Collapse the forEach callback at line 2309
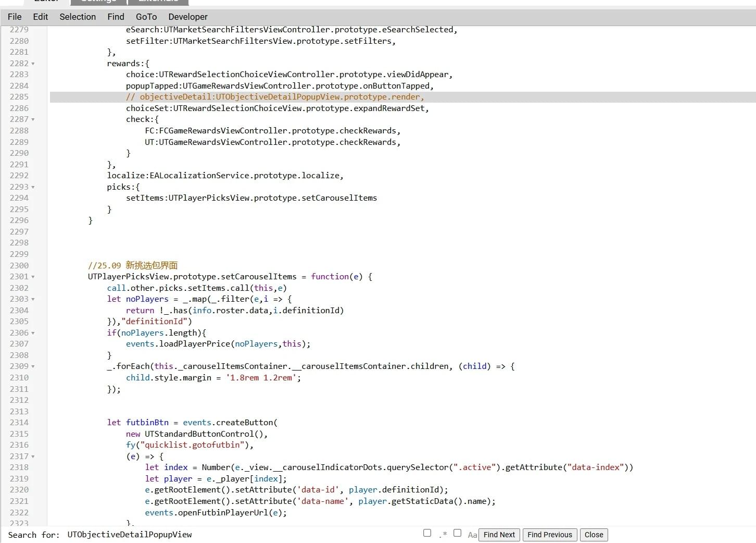 point(33,366)
